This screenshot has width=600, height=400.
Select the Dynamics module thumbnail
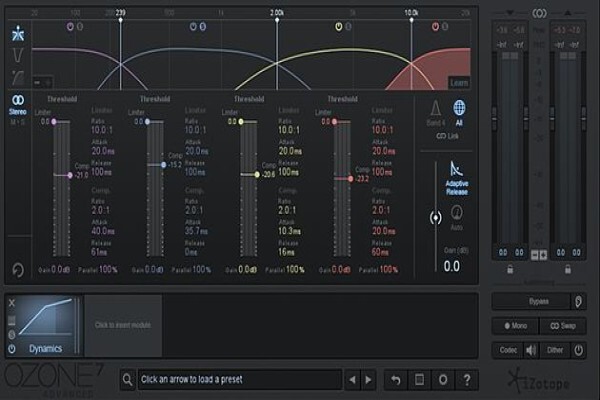46,325
